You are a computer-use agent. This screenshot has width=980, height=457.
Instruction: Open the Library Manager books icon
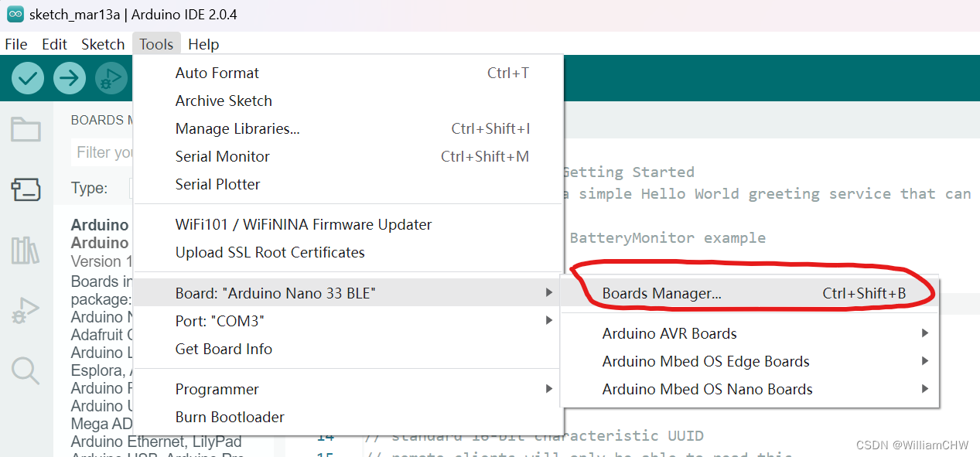coord(26,250)
